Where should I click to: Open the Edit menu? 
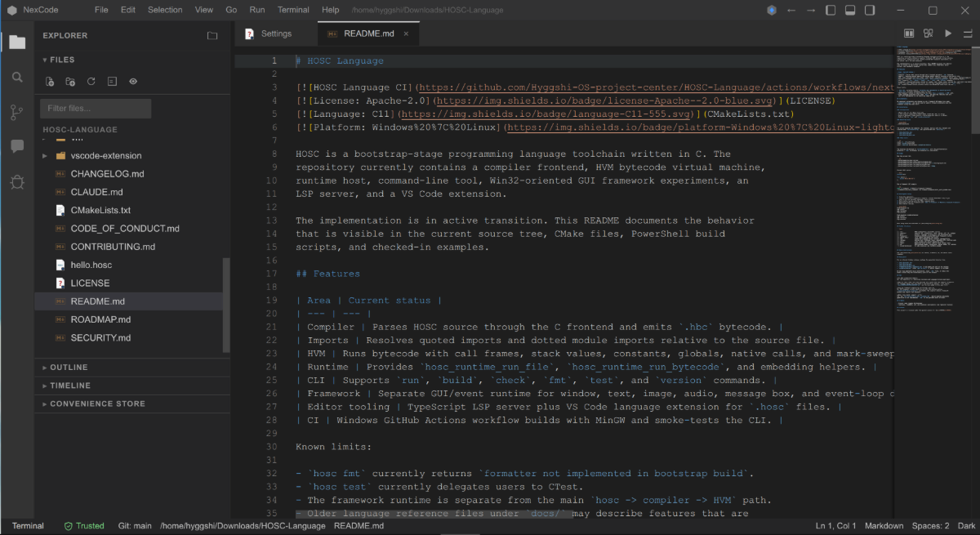[128, 10]
